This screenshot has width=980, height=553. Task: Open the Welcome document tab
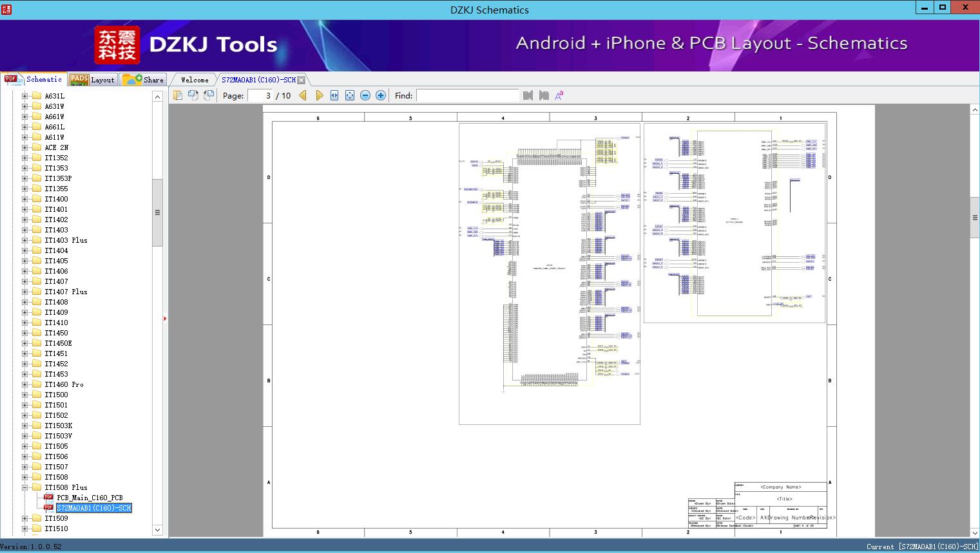click(x=195, y=80)
